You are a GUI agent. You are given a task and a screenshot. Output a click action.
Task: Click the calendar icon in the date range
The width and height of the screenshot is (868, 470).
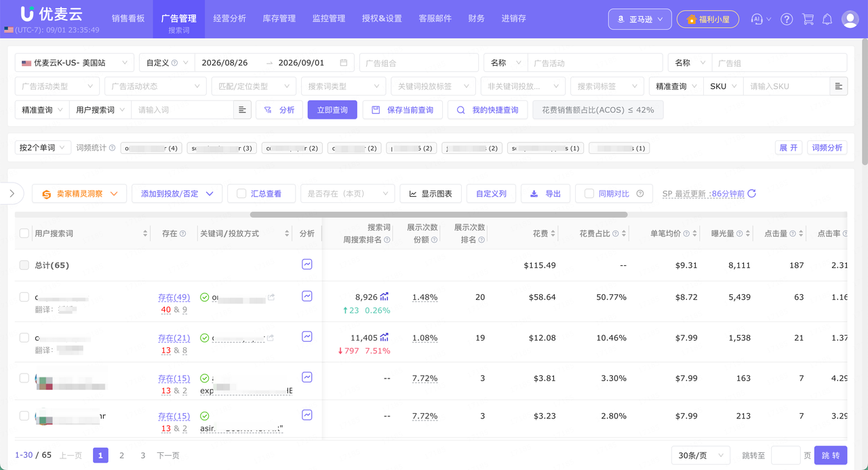click(344, 62)
